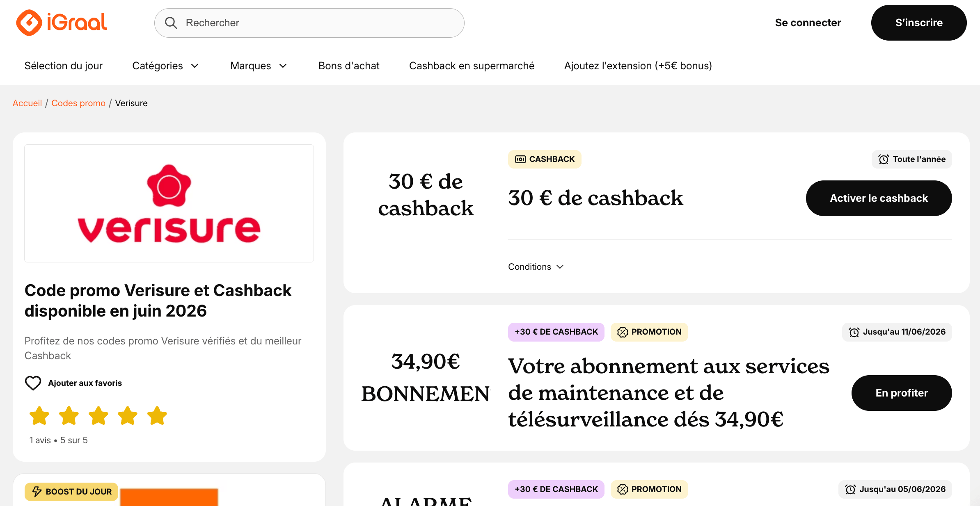Go to Codes promo breadcrumb
Viewport: 980px width, 506px height.
78,103
